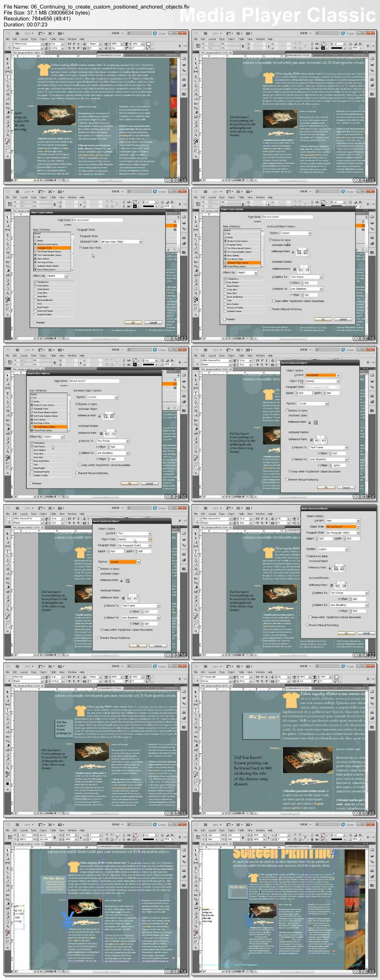Open Content dropdown in 00:03:24 dialog
This screenshot has height=980, width=380.
coord(322,375)
